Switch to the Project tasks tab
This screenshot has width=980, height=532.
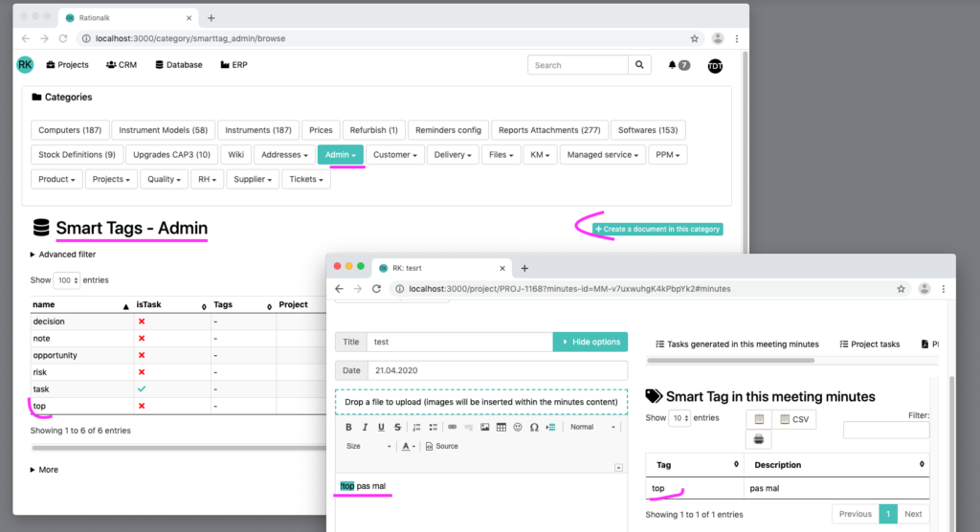coord(869,344)
